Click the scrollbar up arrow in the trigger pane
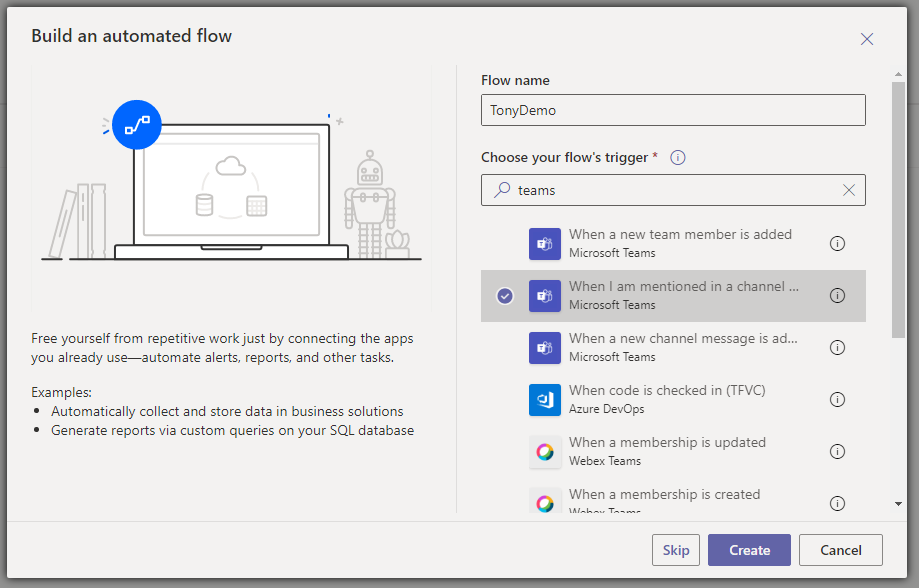 [x=898, y=74]
